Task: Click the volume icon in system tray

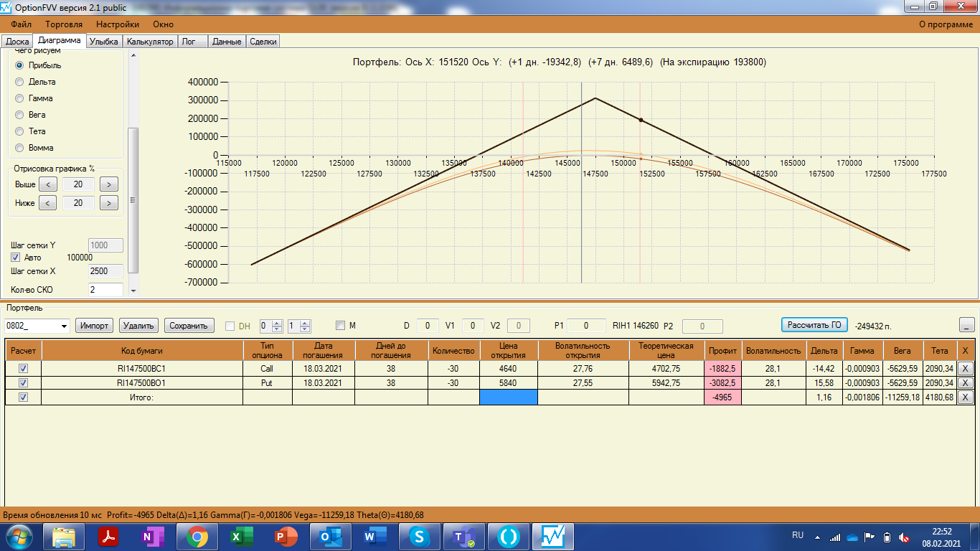Action: [905, 537]
